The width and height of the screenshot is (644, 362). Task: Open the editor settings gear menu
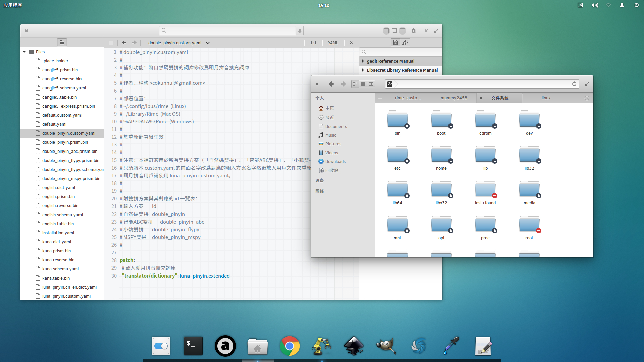(414, 31)
